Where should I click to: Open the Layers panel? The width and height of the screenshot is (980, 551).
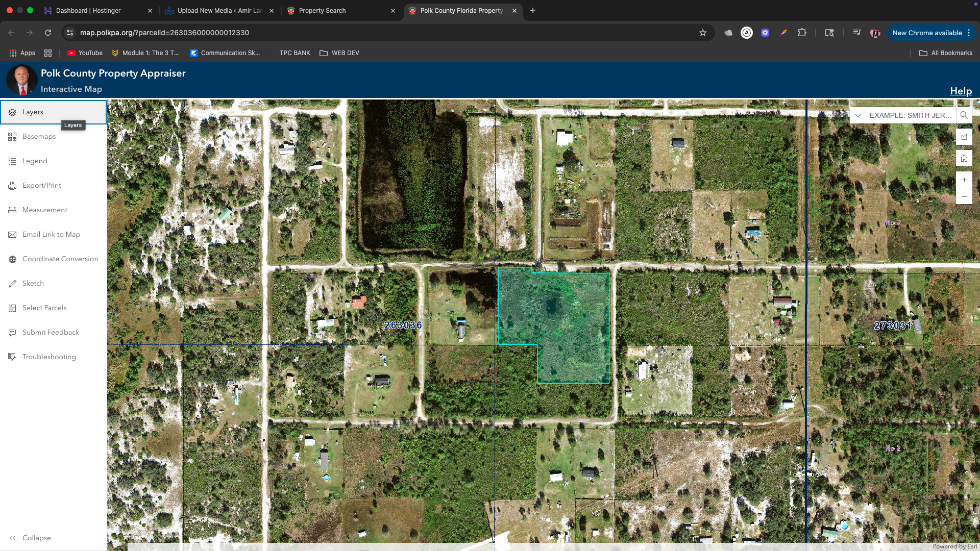[33, 112]
